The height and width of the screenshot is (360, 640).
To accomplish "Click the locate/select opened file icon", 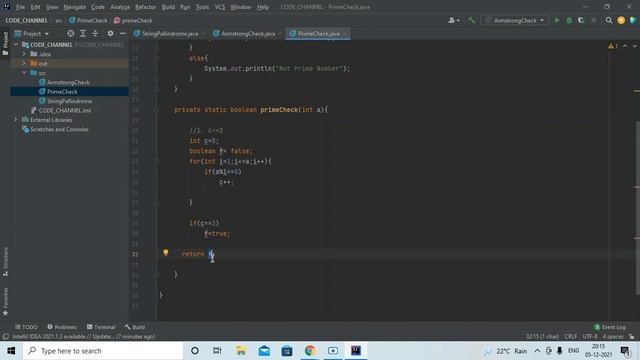I will coord(71,33).
